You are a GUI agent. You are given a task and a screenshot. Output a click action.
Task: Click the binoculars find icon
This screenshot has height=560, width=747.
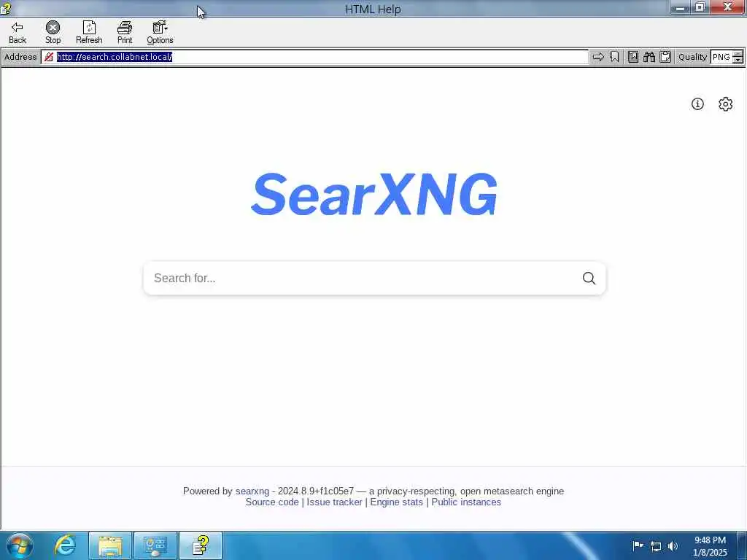click(649, 57)
